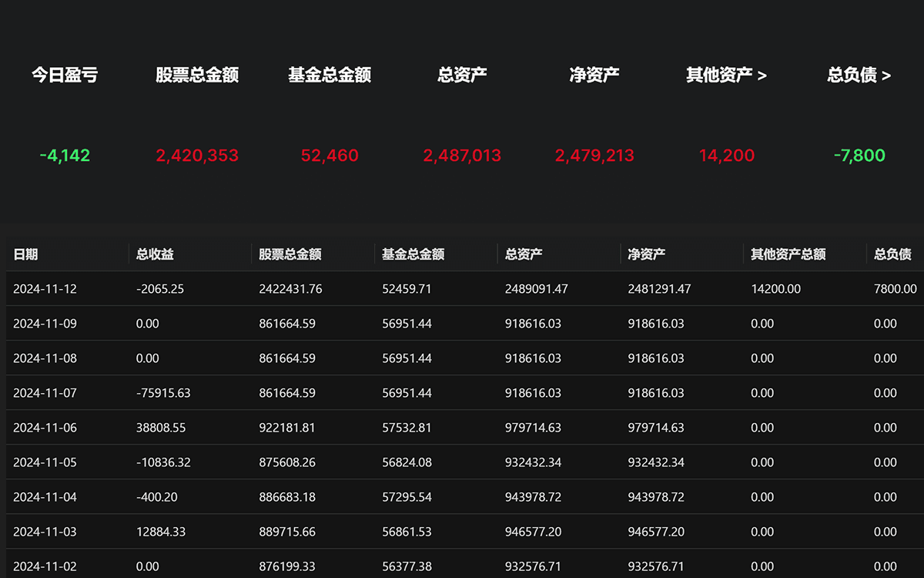Open the 总负债 > breakdown
This screenshot has height=578, width=924.
coord(859,75)
